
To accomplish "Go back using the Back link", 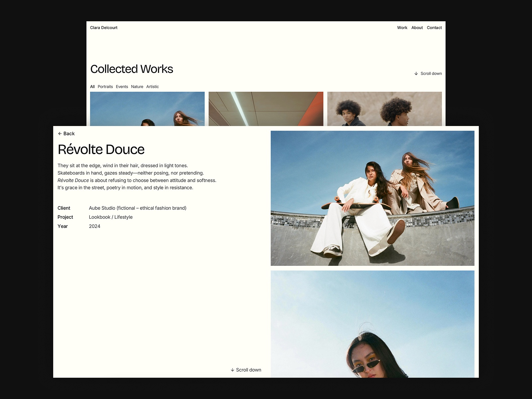I will tap(69, 133).
